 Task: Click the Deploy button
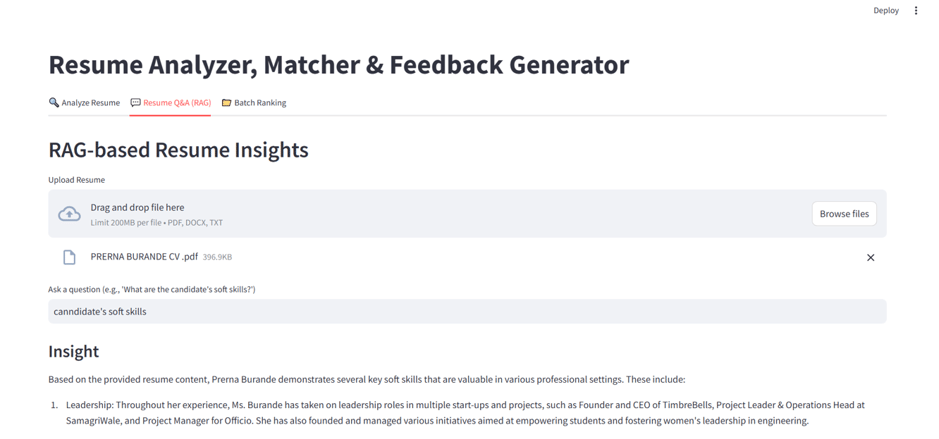click(886, 10)
